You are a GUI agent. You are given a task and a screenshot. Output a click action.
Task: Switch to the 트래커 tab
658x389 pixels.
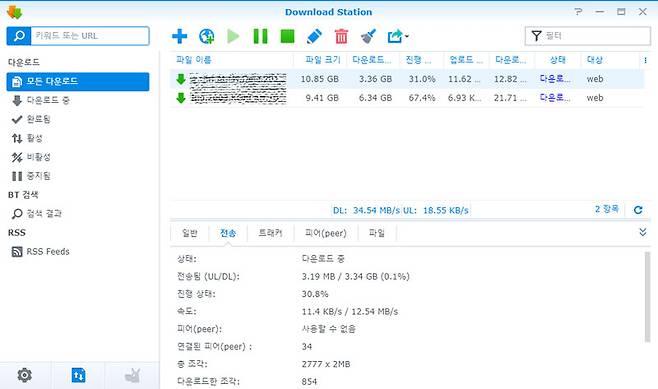coord(270,233)
